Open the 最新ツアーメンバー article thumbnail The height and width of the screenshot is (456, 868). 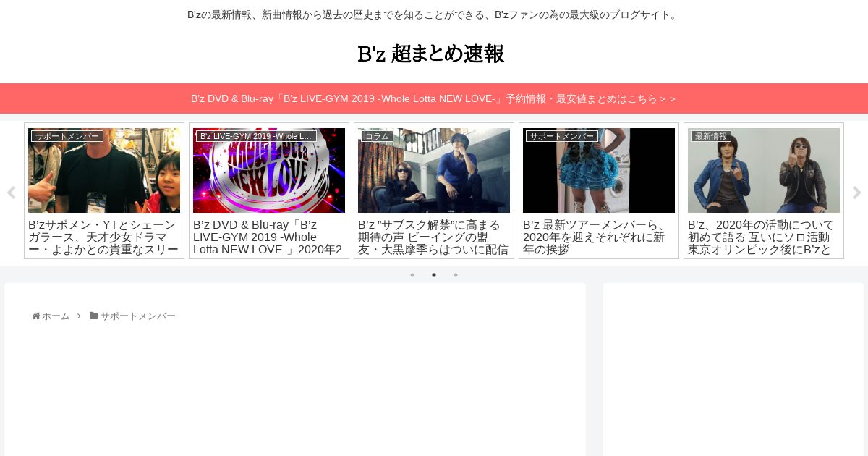[x=599, y=171]
